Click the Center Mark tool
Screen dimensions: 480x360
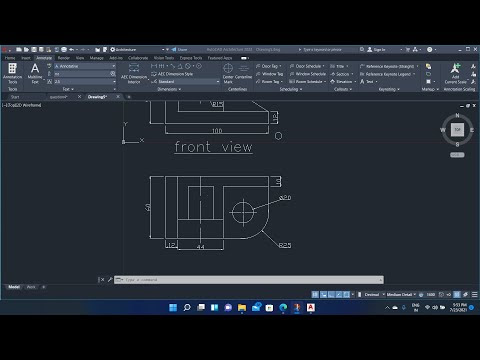point(228,73)
